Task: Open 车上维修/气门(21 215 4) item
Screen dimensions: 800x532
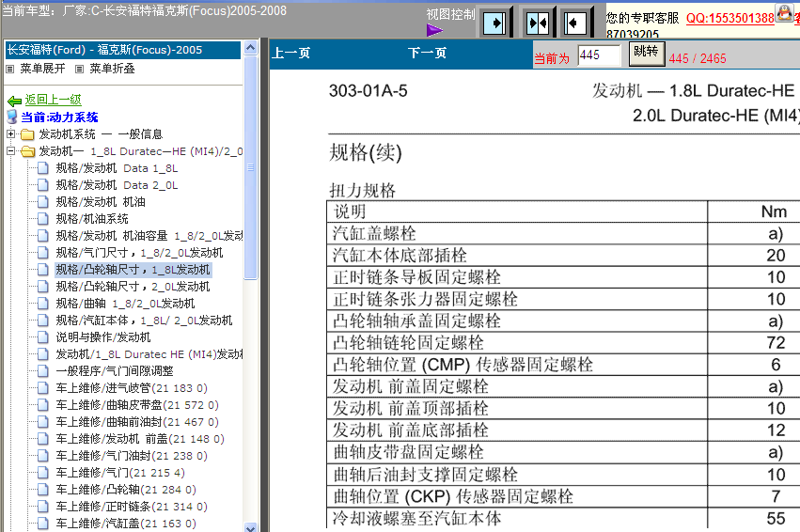Action: [x=120, y=473]
